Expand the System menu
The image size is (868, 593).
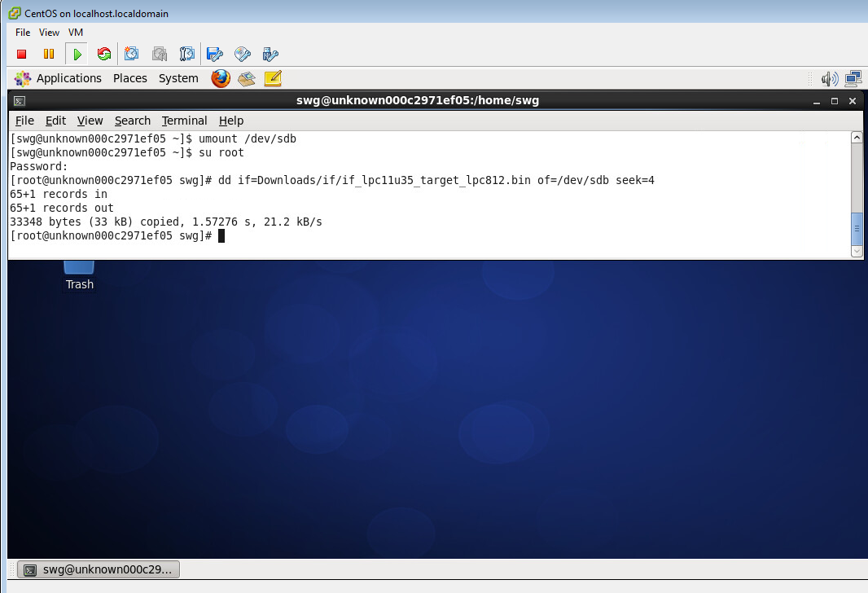click(x=178, y=78)
